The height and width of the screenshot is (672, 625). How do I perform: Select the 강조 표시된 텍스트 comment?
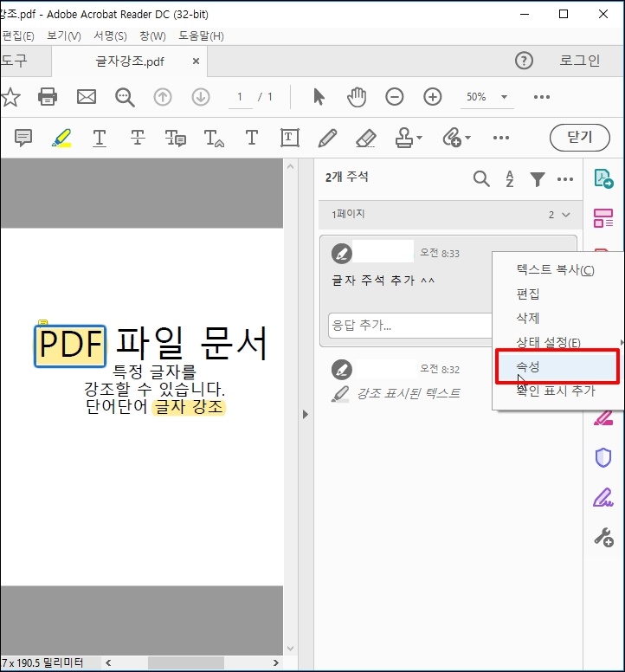coord(409,393)
